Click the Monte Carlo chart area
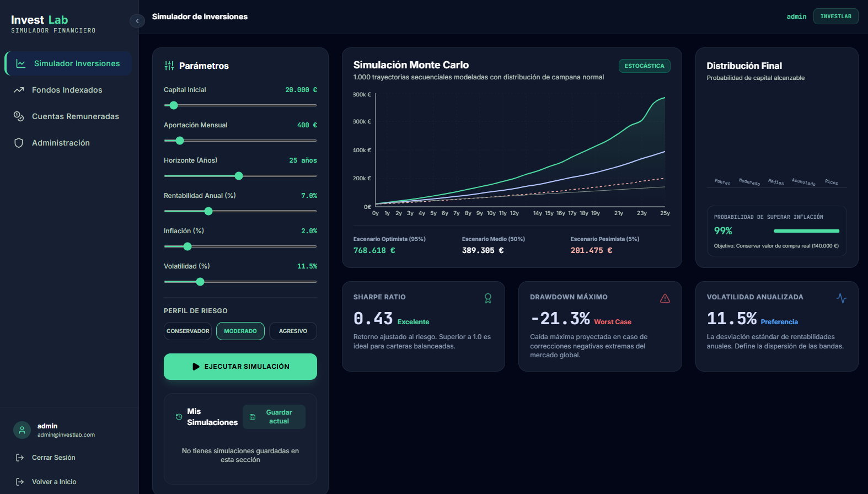The height and width of the screenshot is (494, 868). coord(512,154)
